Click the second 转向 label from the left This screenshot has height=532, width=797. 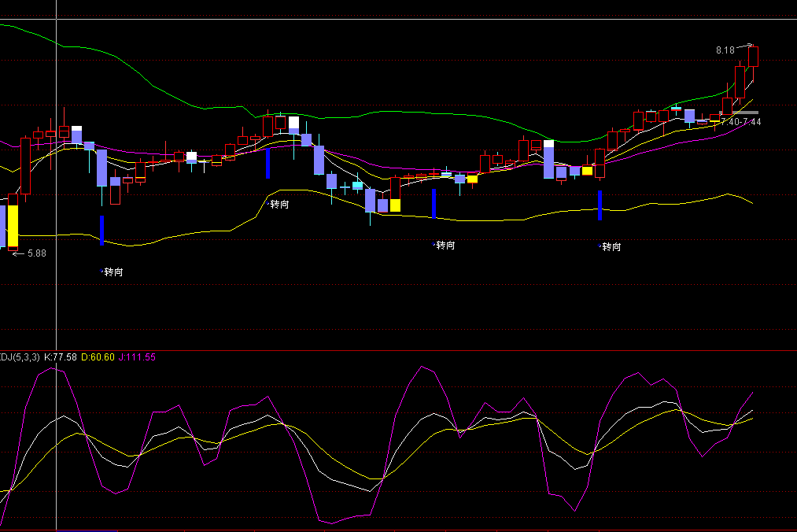[279, 205]
